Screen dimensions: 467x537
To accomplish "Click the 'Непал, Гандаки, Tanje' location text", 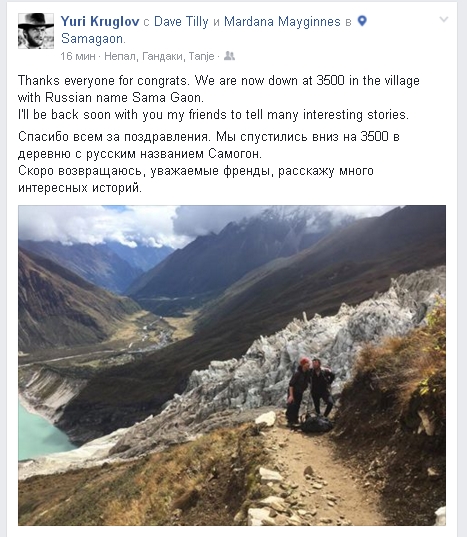I will coord(159,56).
